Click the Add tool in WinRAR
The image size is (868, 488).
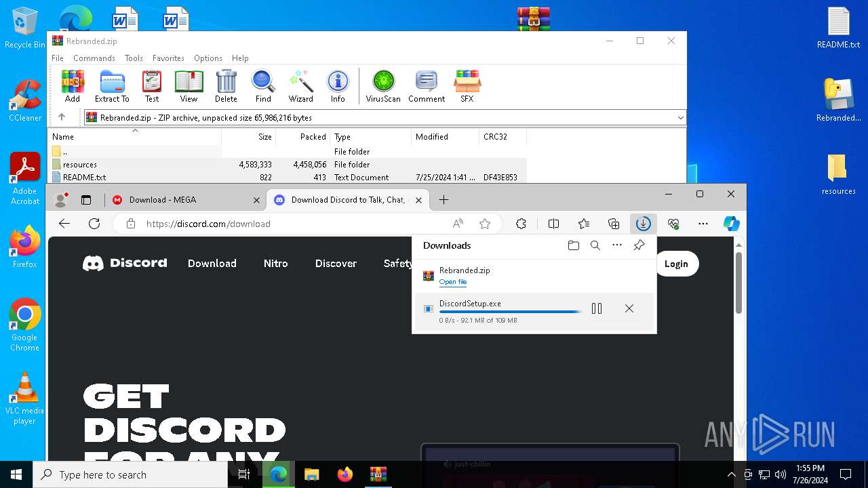coord(73,86)
